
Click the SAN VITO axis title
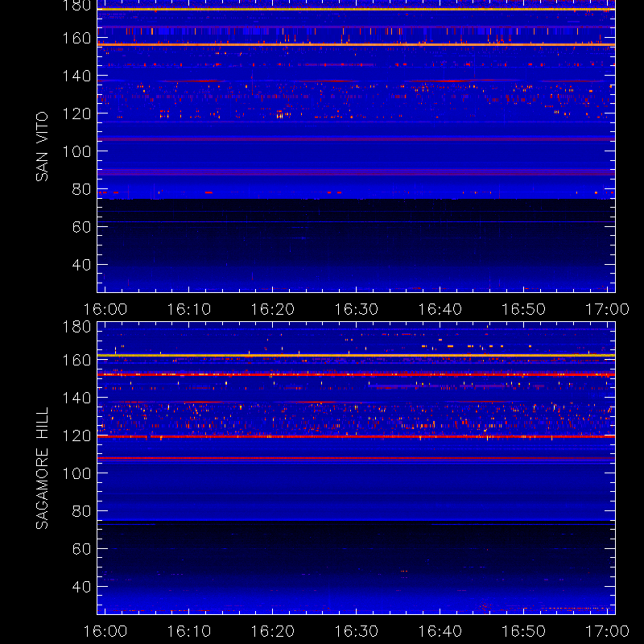point(42,147)
